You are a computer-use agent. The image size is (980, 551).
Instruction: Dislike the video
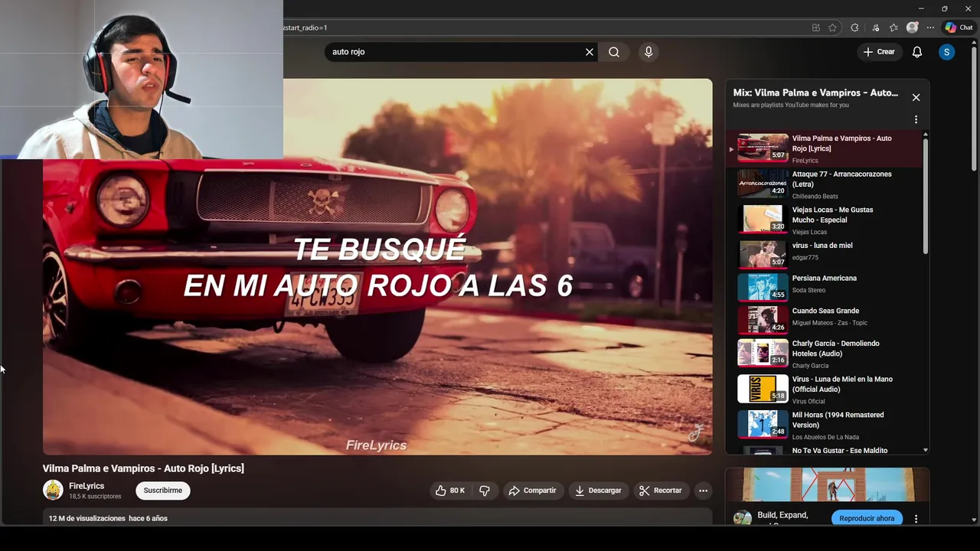485,491
